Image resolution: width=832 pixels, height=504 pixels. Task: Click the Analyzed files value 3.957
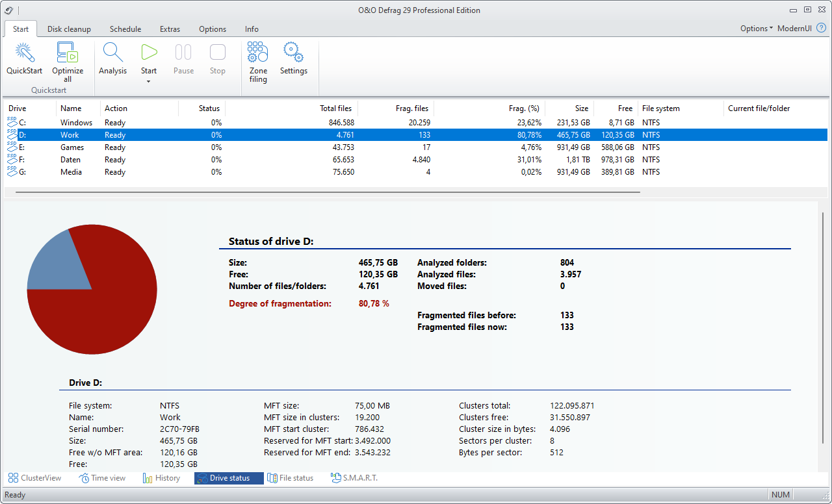pyautogui.click(x=571, y=275)
